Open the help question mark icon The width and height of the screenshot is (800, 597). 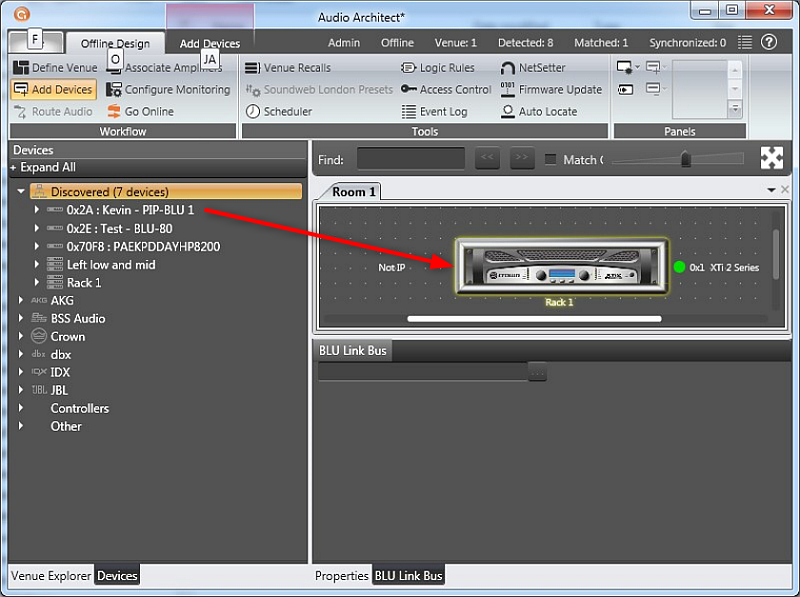click(769, 42)
